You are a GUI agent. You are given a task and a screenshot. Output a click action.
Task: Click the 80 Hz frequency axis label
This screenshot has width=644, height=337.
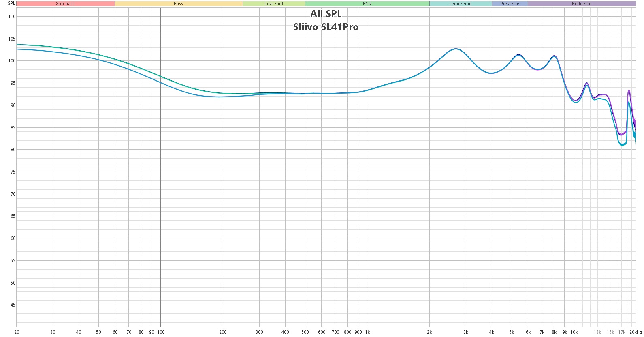coord(141,332)
